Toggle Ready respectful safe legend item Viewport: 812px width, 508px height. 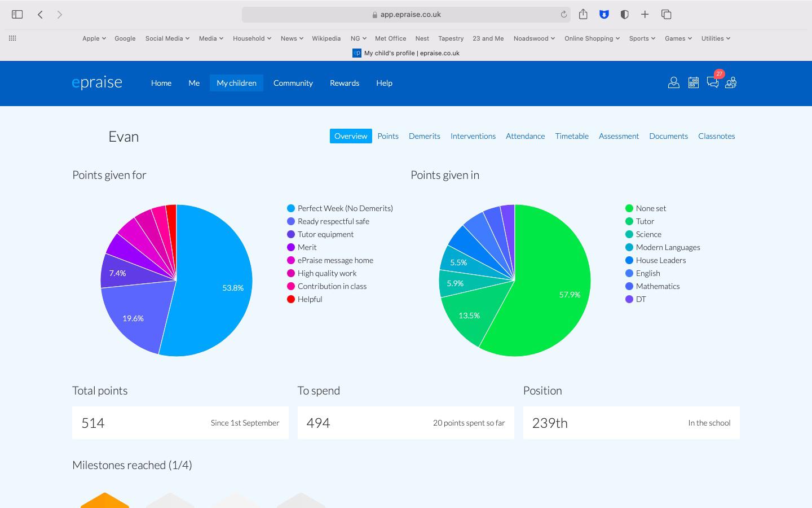tap(328, 221)
